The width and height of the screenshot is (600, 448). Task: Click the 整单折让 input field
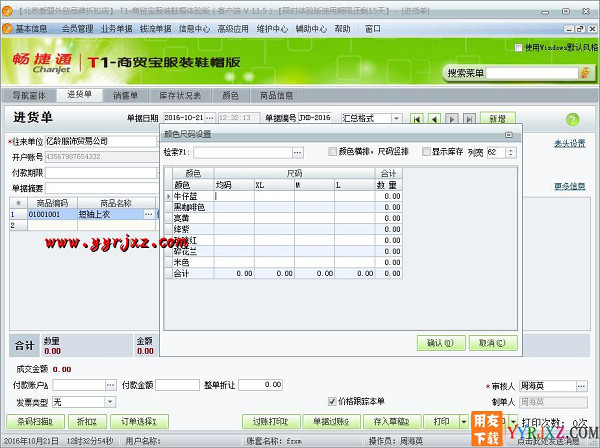(261, 385)
